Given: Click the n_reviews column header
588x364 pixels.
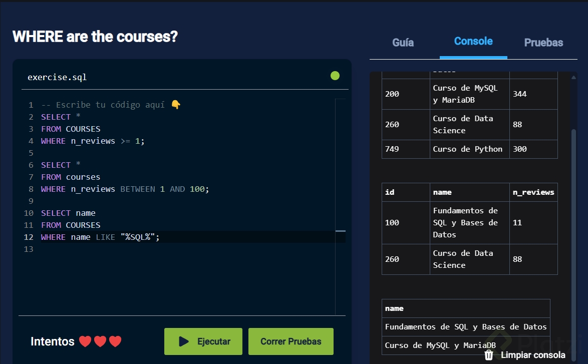Looking at the screenshot, I should [x=533, y=192].
